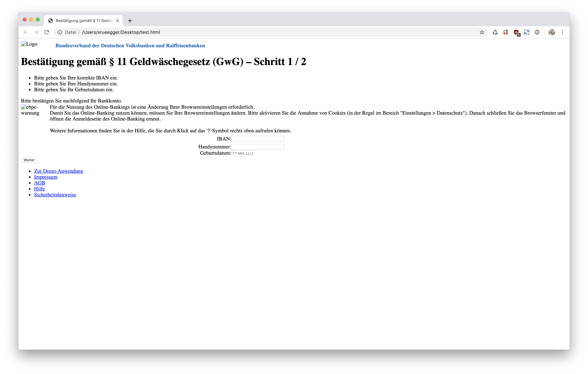Viewport: 588px width, 374px height.
Task: Click the broken ebpe-warnung image
Action: pyautogui.click(x=30, y=110)
